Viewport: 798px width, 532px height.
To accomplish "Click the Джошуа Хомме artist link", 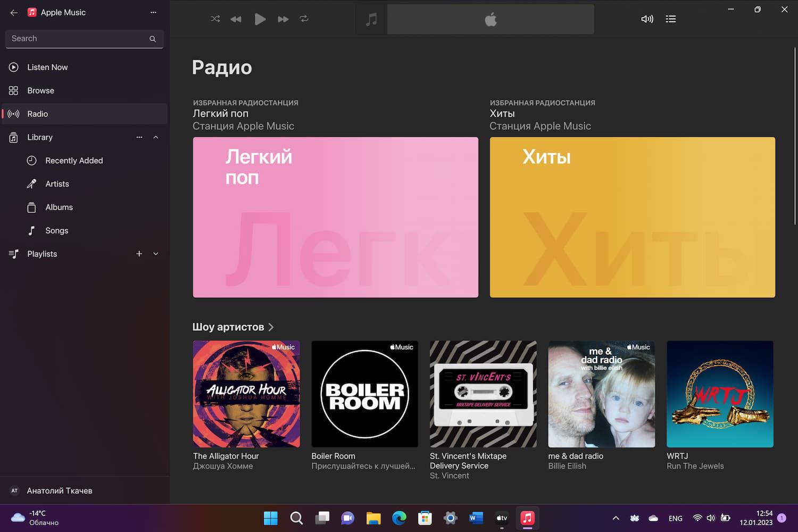I will click(223, 466).
